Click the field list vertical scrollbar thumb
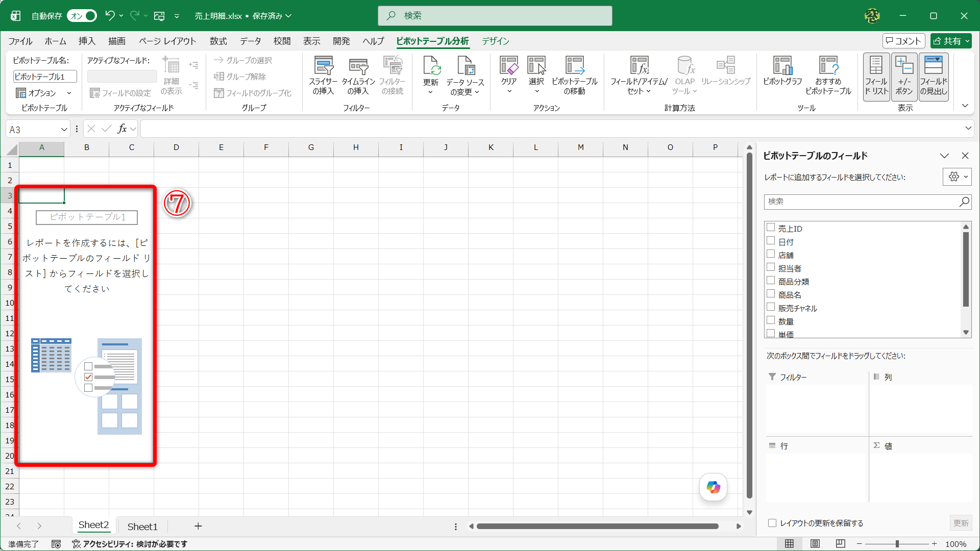This screenshot has width=980, height=551. [x=966, y=269]
